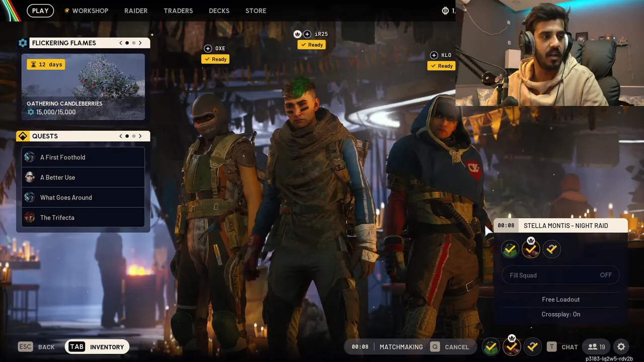This screenshot has width=644, height=362.
Task: Click the matchmaking 00:08 timer in bottom bar
Action: coord(360,347)
